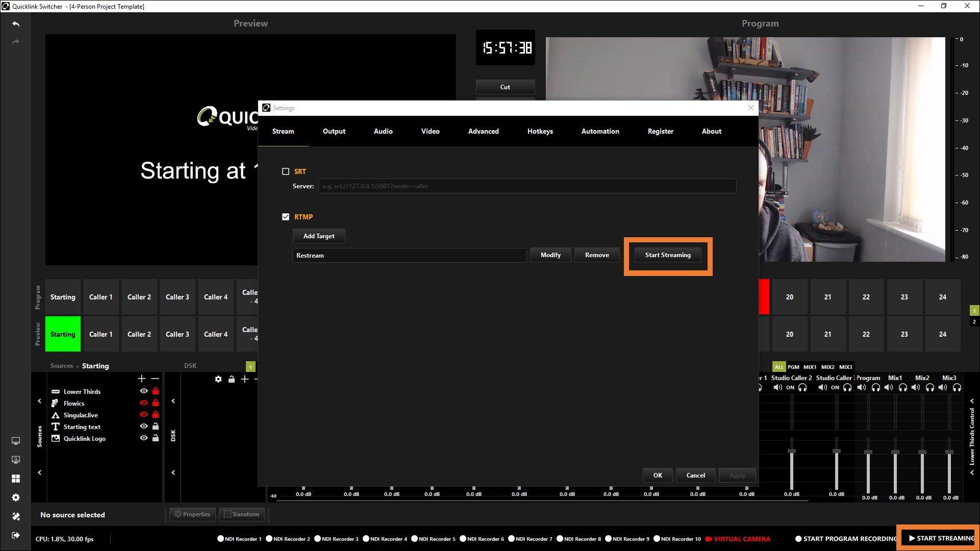Collapse the Sources panel top chevron

[39, 401]
